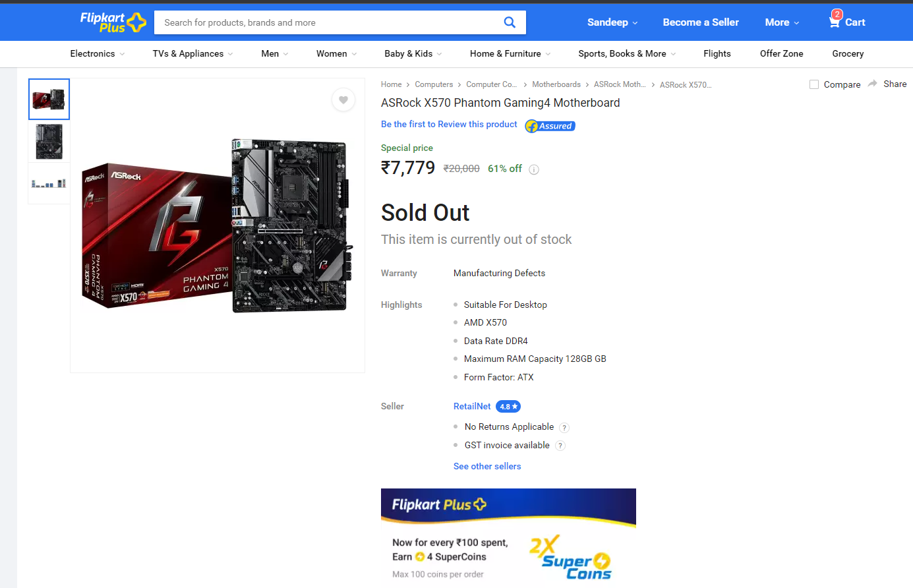Click the search magnifier icon
Image resolution: width=913 pixels, height=588 pixels.
point(510,22)
